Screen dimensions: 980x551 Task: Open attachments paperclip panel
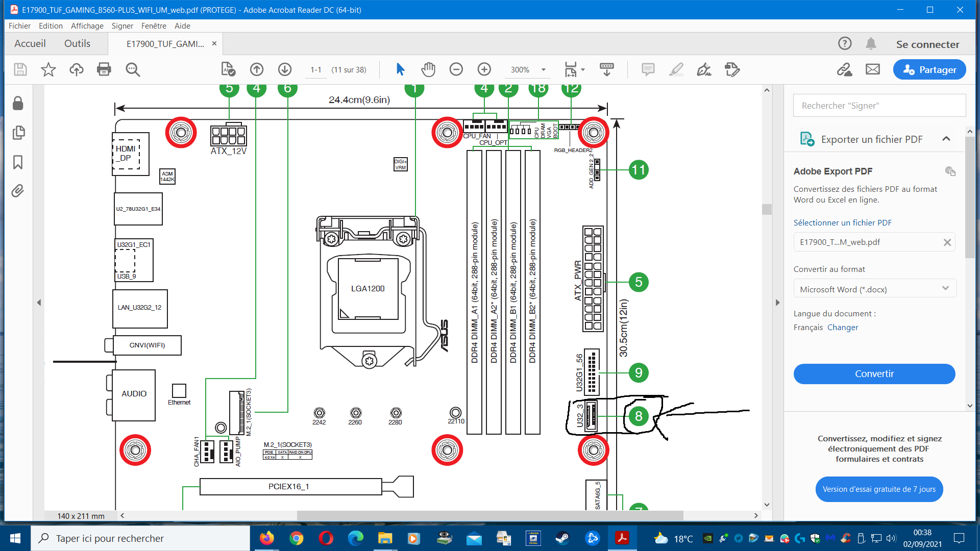tap(18, 191)
